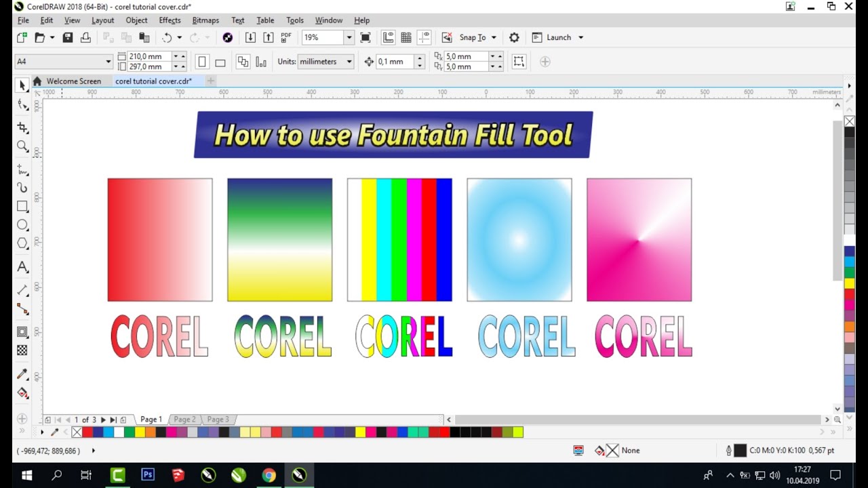
Task: Click the Print icon
Action: point(85,38)
